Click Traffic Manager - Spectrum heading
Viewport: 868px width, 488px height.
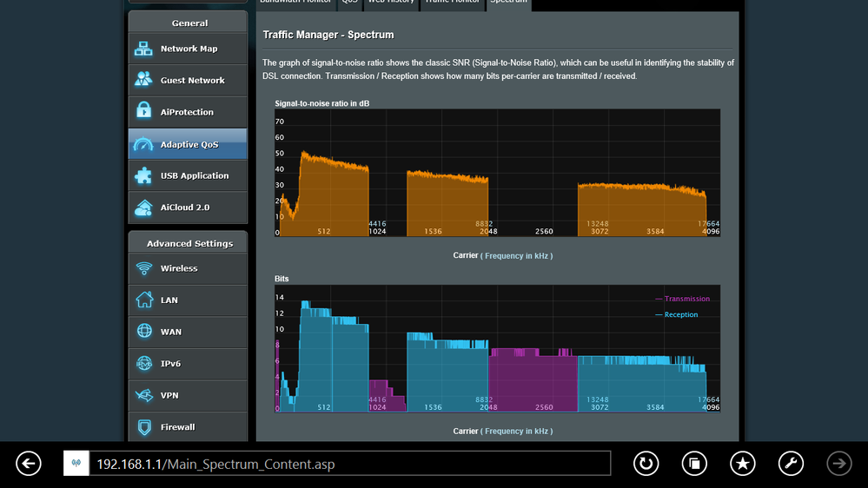(328, 35)
